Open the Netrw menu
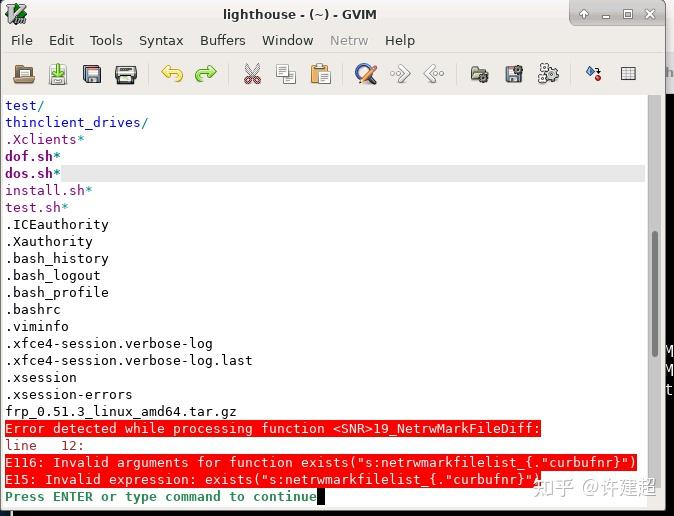The image size is (674, 516). (349, 40)
